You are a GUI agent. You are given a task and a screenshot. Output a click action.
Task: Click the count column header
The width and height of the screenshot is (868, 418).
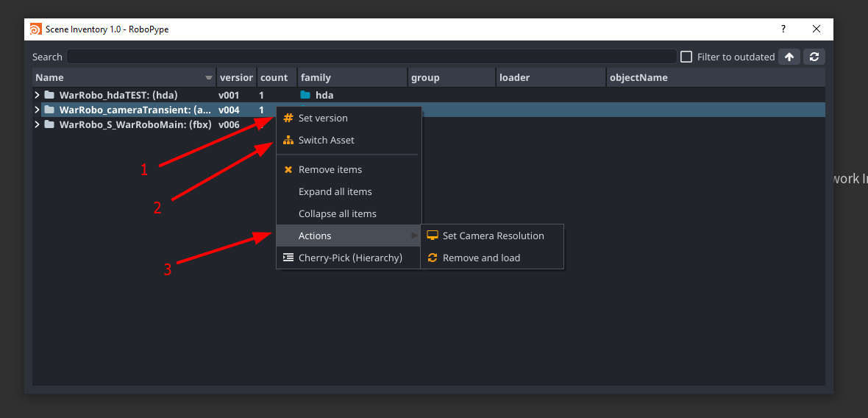point(277,77)
